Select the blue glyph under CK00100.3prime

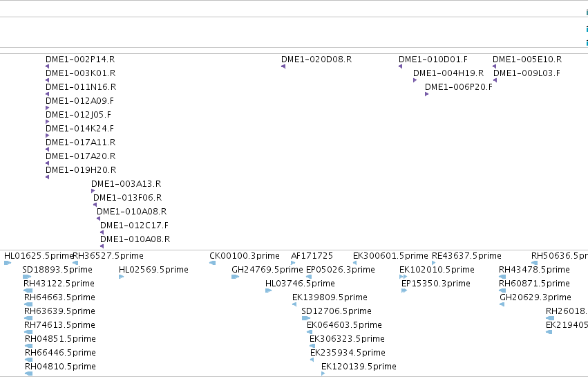pyautogui.click(x=212, y=263)
